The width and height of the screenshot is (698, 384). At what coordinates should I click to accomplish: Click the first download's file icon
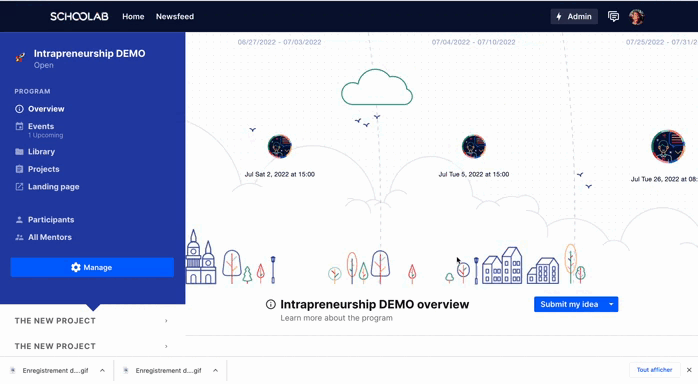tap(12, 371)
